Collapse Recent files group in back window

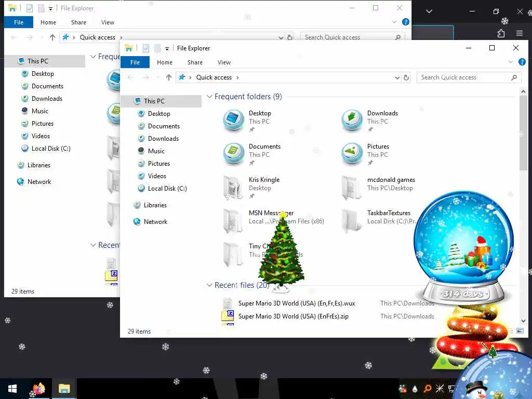pos(93,245)
